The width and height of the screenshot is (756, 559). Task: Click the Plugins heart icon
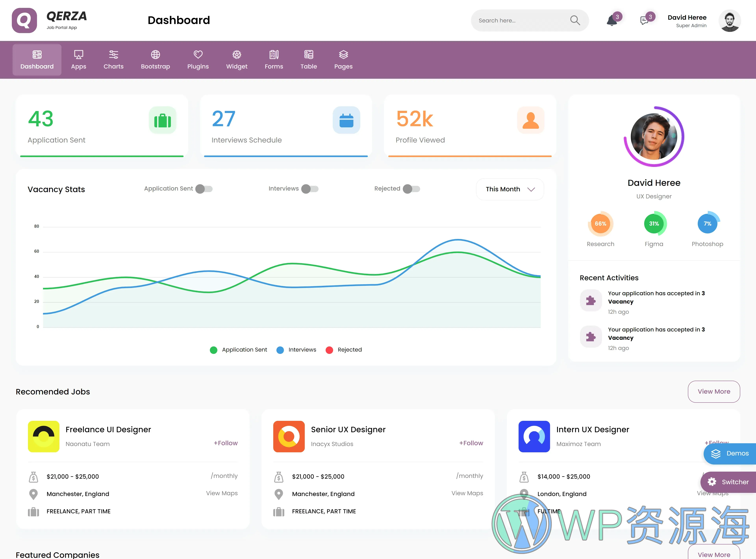[x=198, y=55]
